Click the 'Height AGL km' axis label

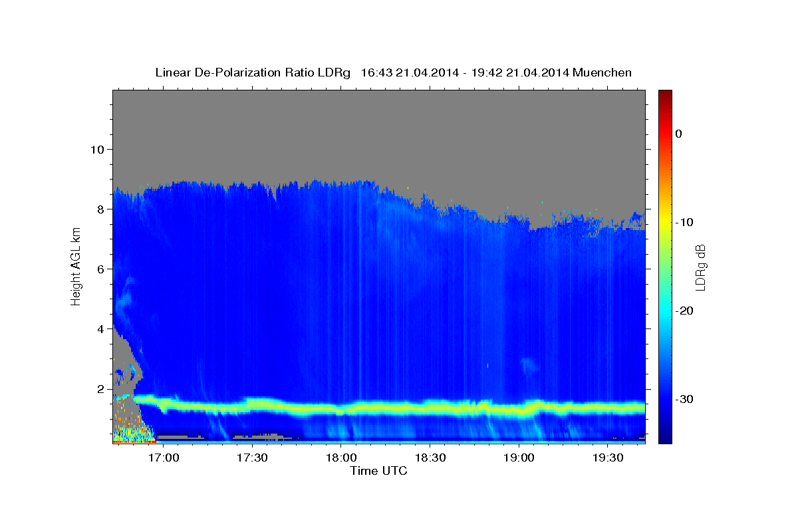[76, 266]
